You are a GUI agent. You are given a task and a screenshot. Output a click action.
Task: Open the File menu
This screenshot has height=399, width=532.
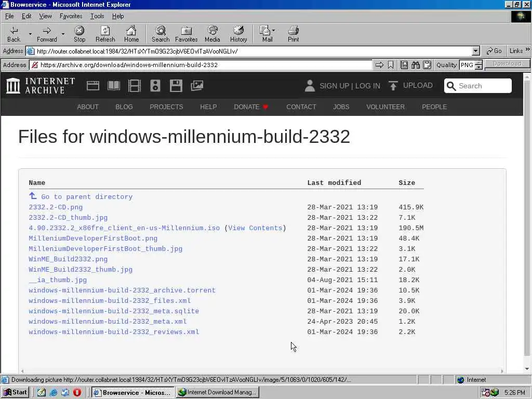click(9, 16)
